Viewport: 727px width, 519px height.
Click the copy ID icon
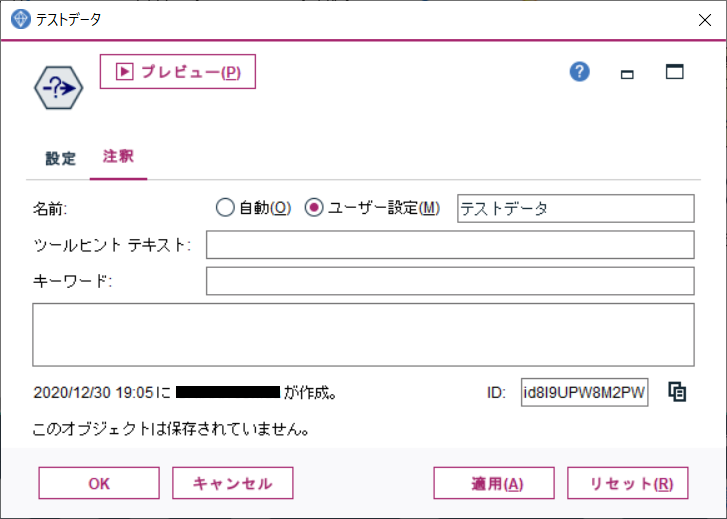click(x=677, y=392)
